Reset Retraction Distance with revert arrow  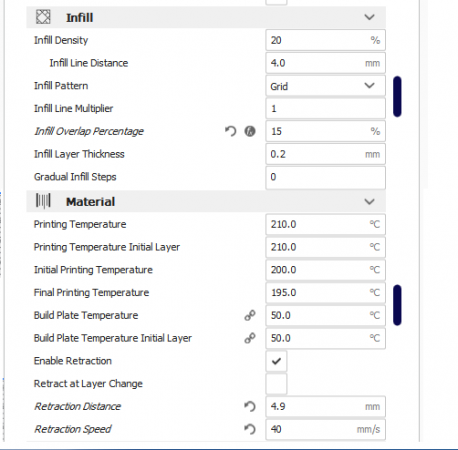pyautogui.click(x=250, y=406)
